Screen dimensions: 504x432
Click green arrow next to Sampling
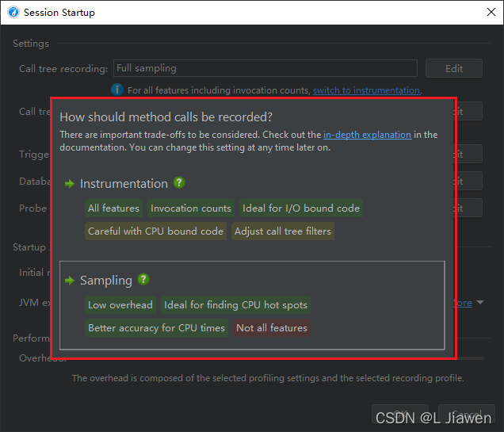click(70, 281)
